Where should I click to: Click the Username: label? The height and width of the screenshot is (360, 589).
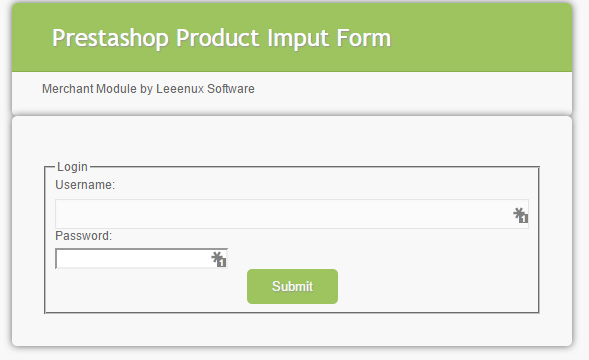tap(85, 185)
